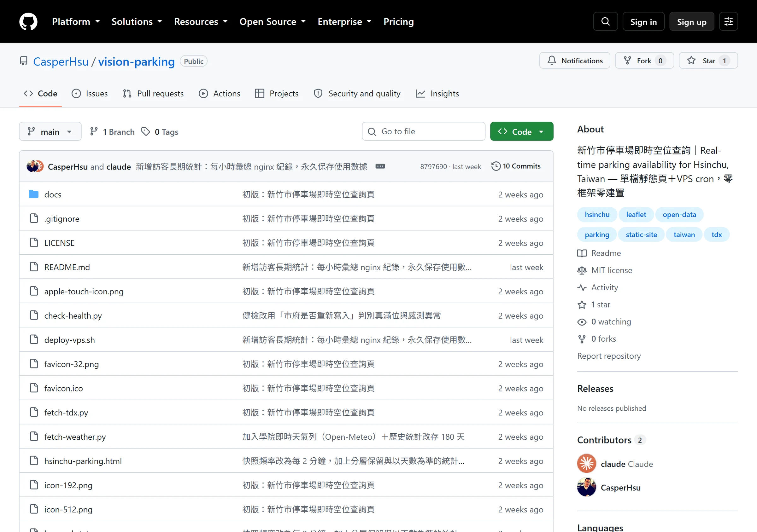Click the GitHub logo icon
The height and width of the screenshot is (532, 757).
click(28, 22)
